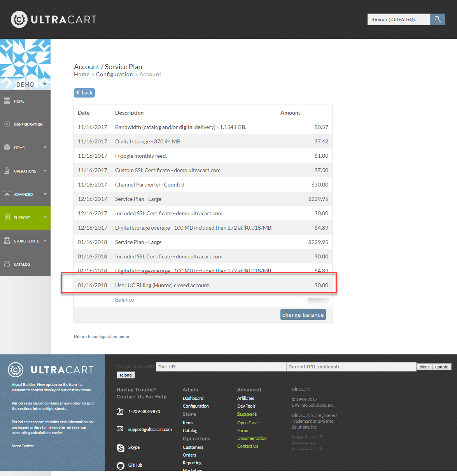Viewport: 457px width, 476px height.
Task: Click Contact Us footer link
Action: 248,446
